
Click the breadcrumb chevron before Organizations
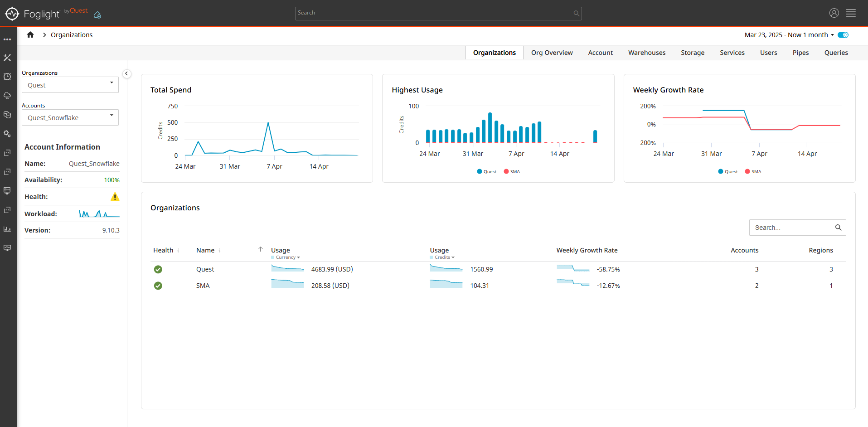[44, 35]
